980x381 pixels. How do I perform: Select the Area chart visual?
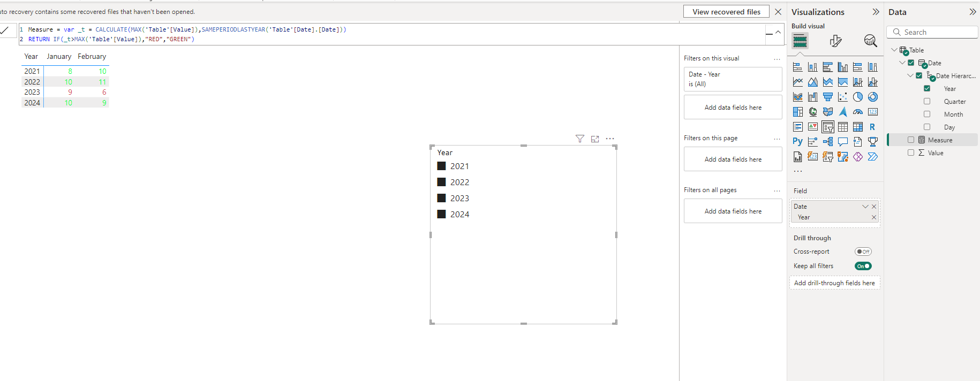812,82
